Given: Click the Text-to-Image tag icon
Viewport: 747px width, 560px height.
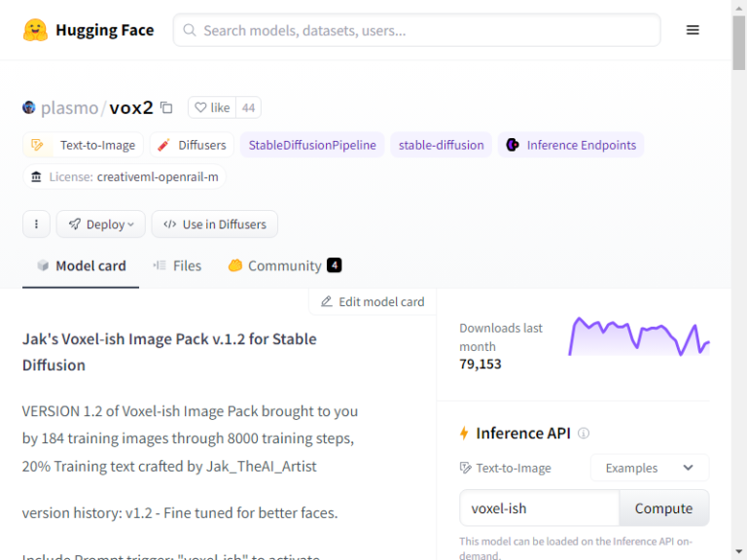Looking at the screenshot, I should (x=37, y=145).
